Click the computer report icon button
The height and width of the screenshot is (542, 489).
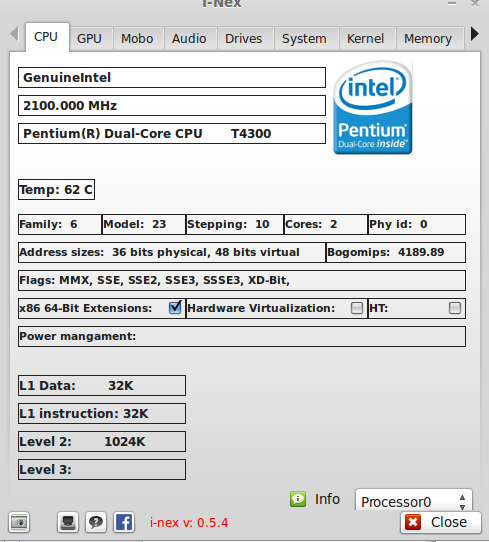click(68, 522)
